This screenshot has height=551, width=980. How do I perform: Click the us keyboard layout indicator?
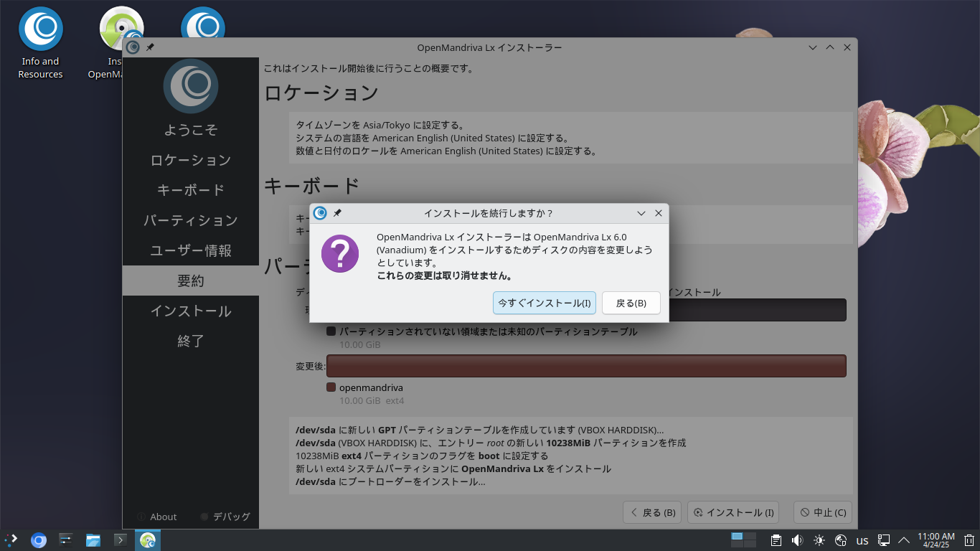(863, 541)
